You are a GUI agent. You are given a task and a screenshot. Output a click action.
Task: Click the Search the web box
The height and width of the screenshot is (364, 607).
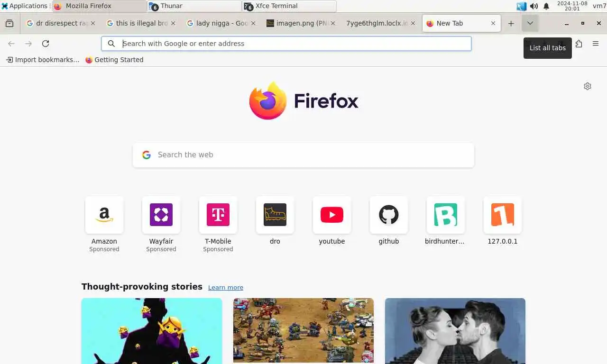303,155
